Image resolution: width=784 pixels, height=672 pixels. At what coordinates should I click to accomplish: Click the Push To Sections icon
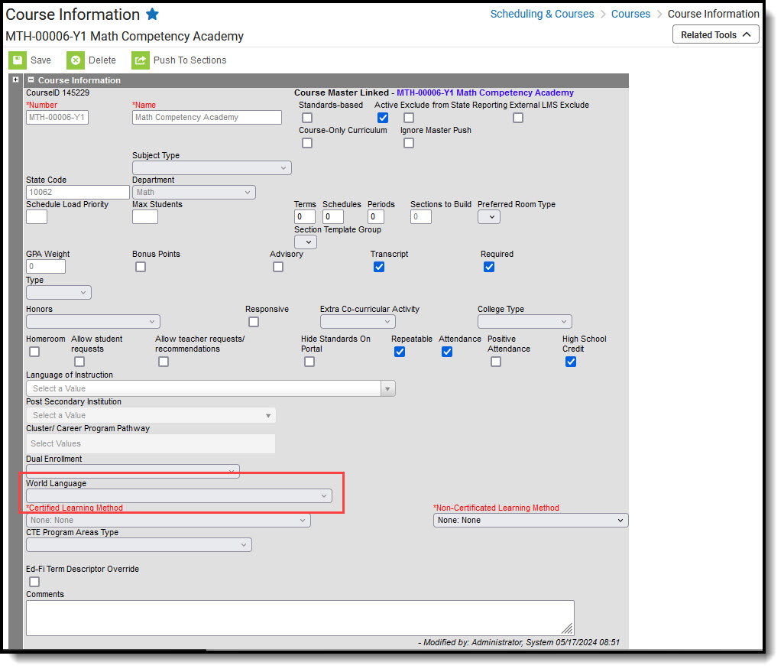pos(141,60)
